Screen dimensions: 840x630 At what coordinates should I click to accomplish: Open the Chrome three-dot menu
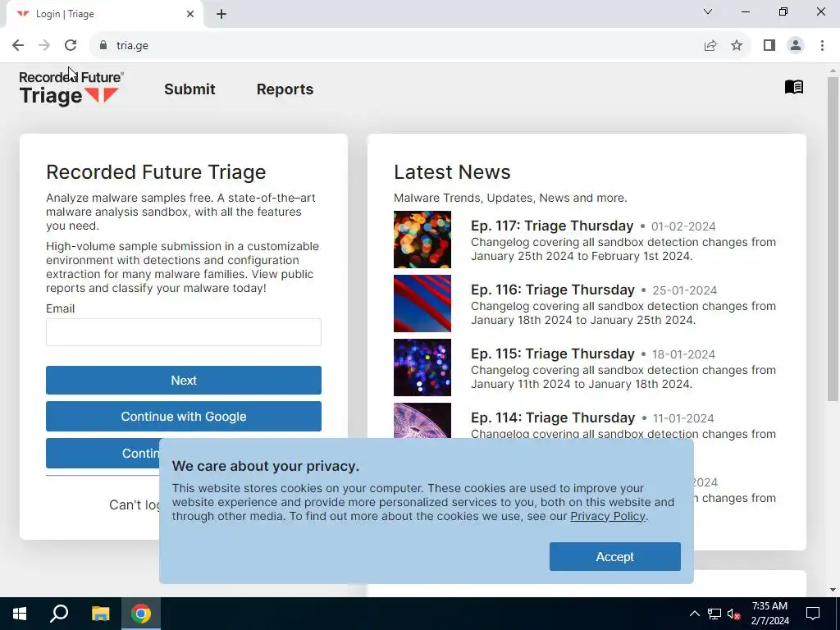click(x=822, y=46)
